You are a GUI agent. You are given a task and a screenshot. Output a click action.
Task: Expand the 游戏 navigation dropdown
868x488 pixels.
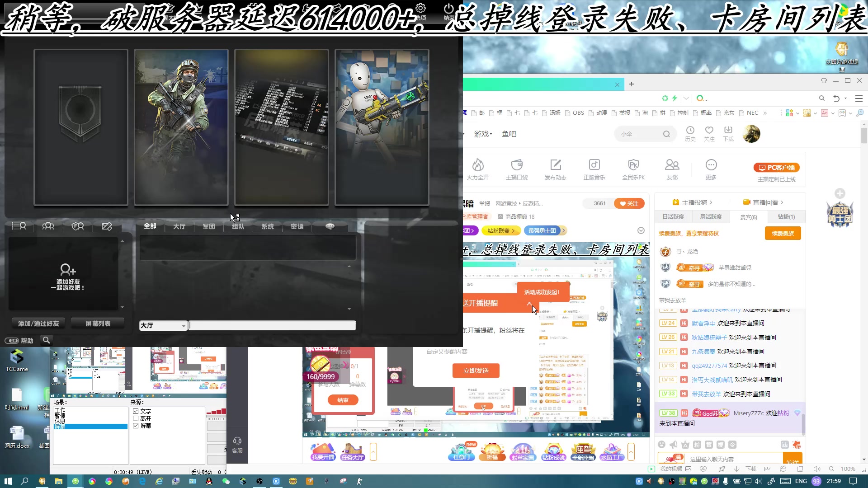point(483,134)
